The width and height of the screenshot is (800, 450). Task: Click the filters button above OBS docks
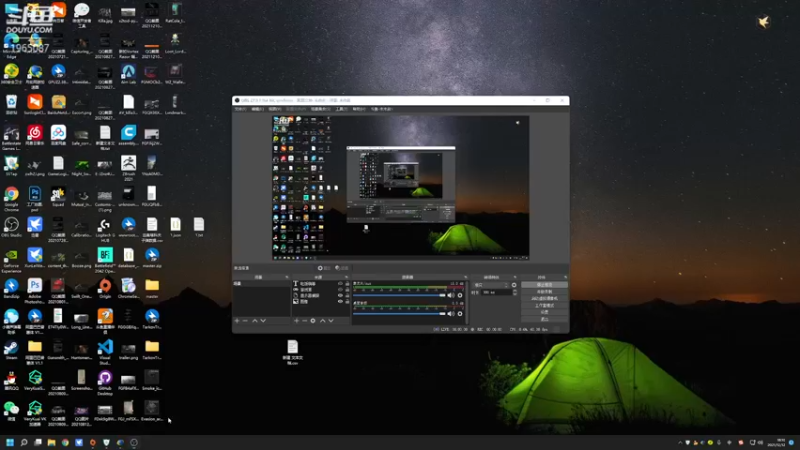(342, 268)
